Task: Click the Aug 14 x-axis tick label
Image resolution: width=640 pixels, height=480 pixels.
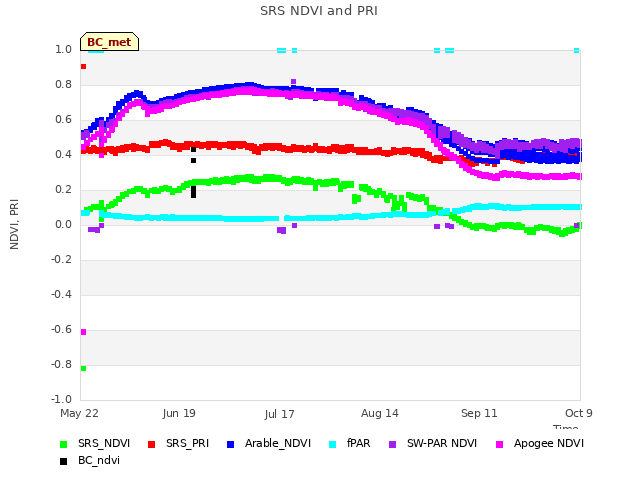Action: click(x=380, y=413)
